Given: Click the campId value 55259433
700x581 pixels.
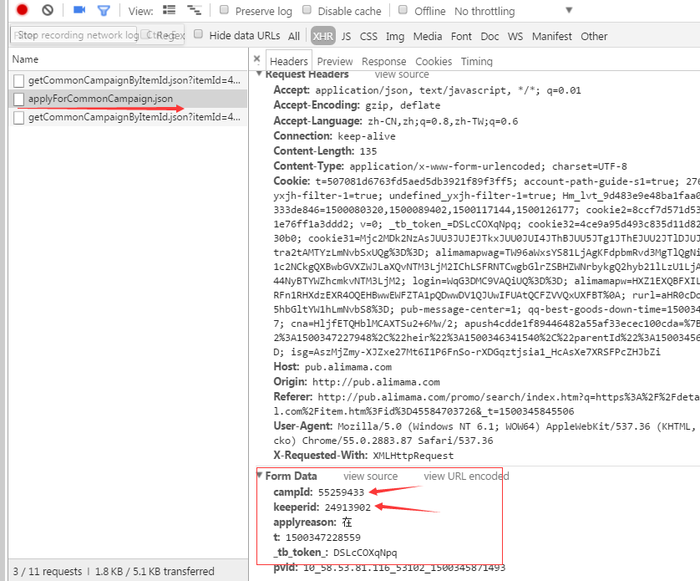Looking at the screenshot, I should [341, 492].
